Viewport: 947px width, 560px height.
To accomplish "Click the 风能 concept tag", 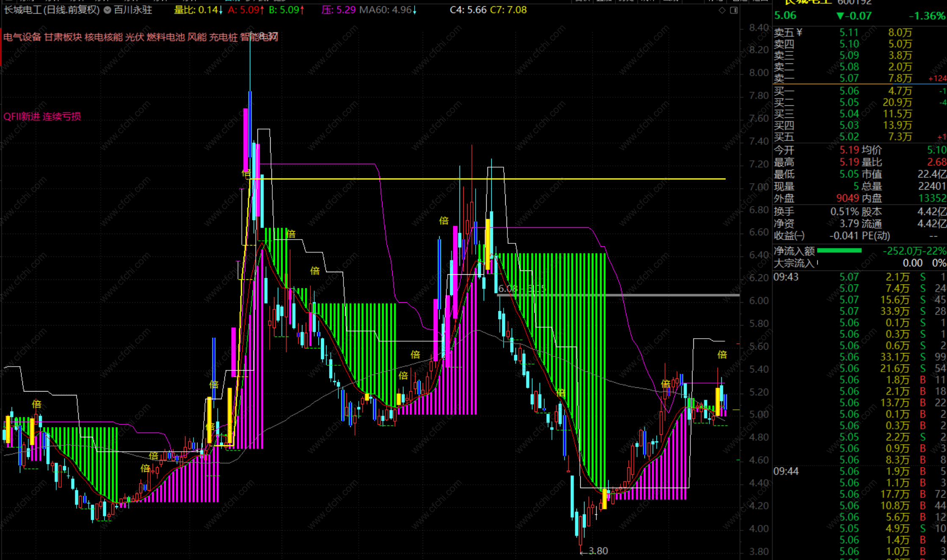I will (x=197, y=37).
